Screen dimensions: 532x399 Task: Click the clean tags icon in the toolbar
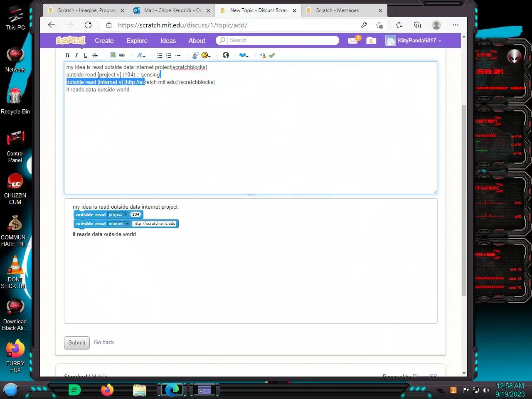click(263, 55)
